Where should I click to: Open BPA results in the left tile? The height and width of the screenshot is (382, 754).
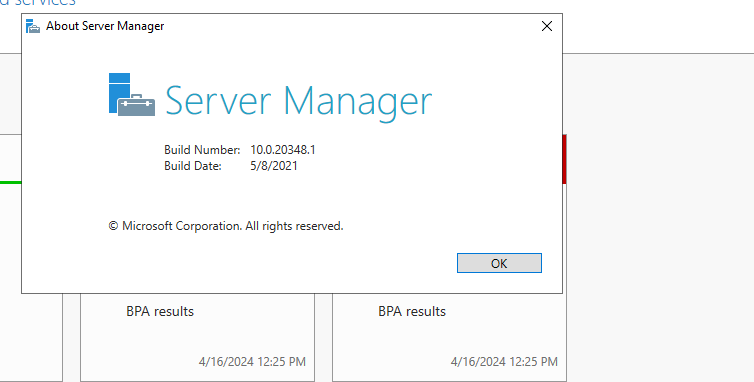160,311
